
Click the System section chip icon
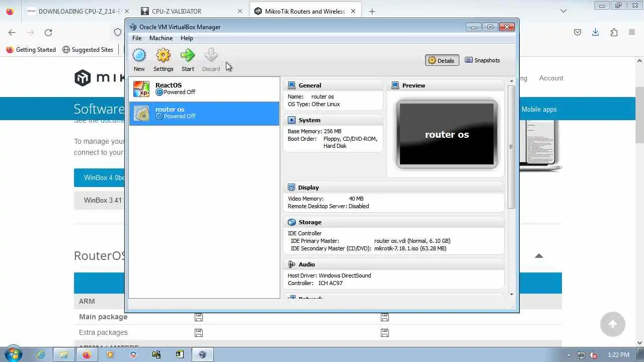pos(291,120)
